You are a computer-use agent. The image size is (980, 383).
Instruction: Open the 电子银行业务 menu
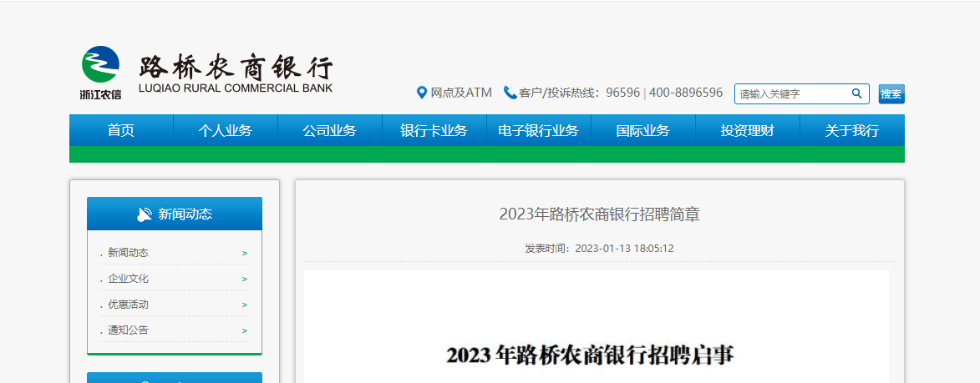tap(538, 130)
